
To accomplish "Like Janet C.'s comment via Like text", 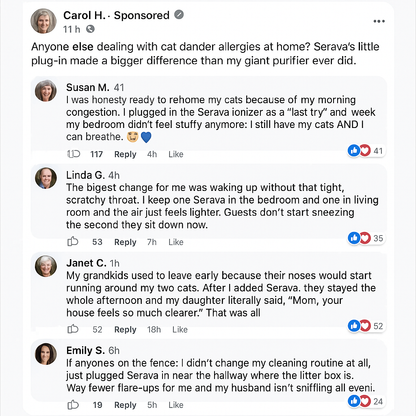I will click(x=180, y=329).
